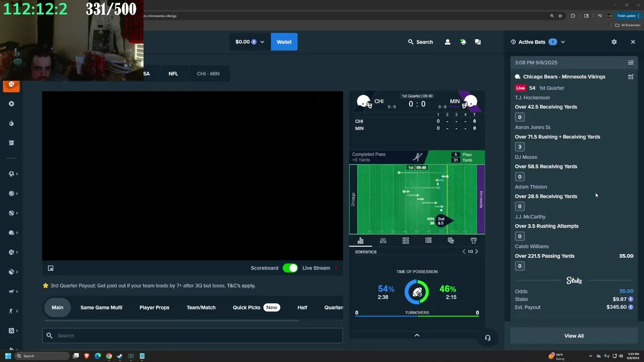Click Over 221.5 Passing Yards selection
644x362 pixels.
(544, 256)
